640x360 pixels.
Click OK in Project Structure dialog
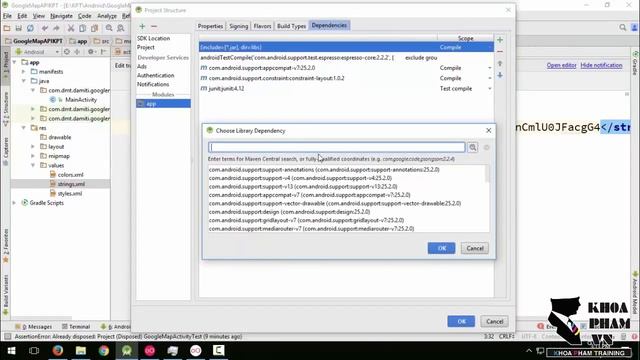click(461, 321)
